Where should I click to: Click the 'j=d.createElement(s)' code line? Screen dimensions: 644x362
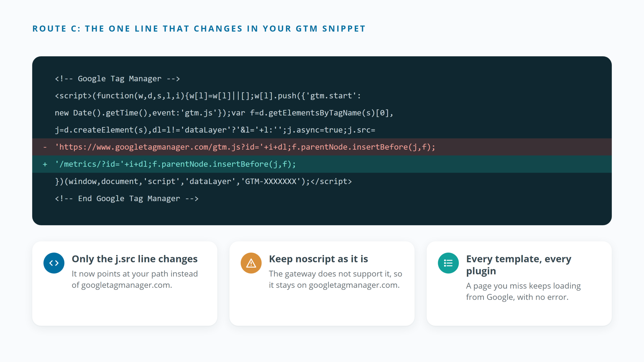pos(215,130)
